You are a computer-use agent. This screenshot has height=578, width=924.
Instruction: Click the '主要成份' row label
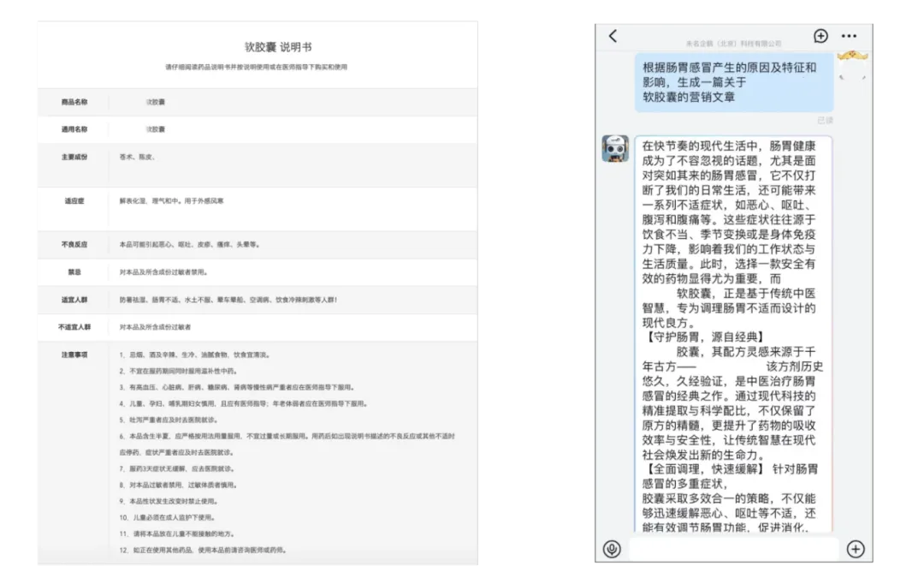tap(74, 157)
